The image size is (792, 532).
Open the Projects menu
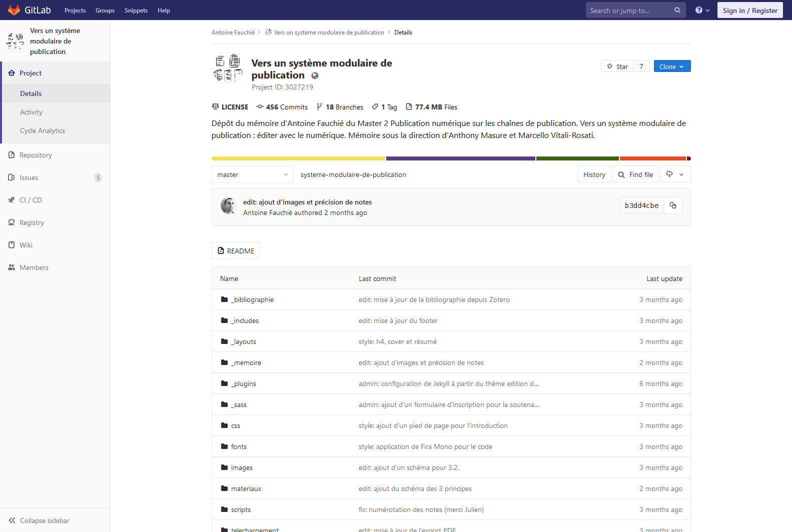tap(75, 10)
